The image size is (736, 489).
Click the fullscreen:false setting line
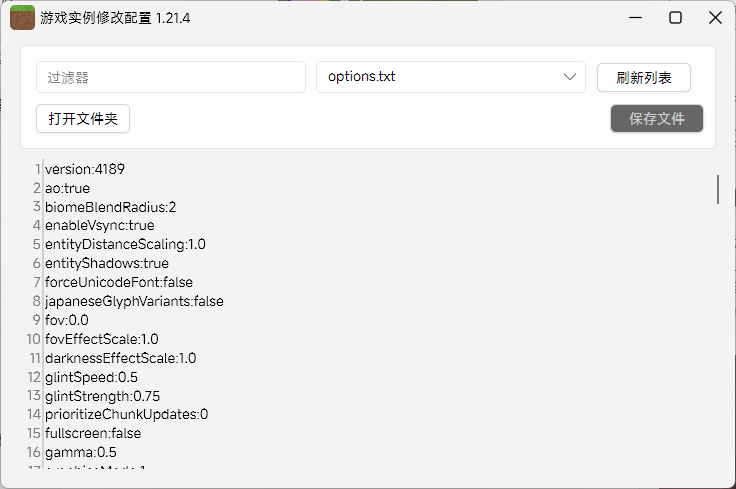93,433
